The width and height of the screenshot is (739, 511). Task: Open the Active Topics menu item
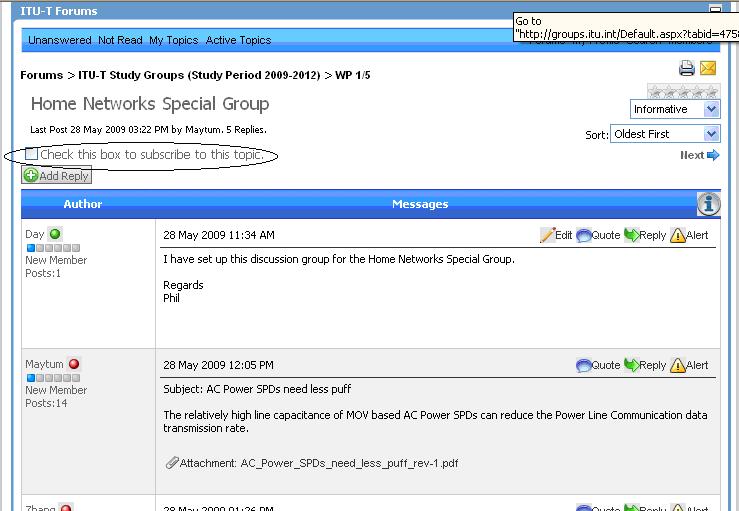point(238,40)
